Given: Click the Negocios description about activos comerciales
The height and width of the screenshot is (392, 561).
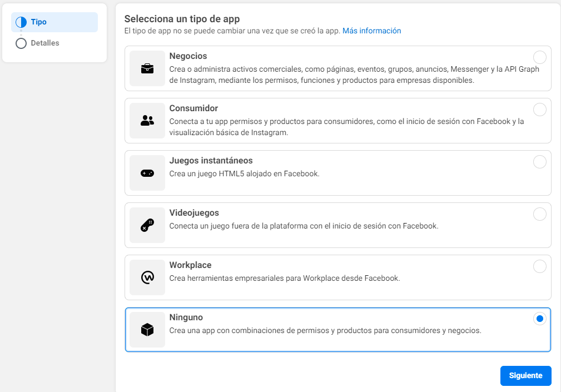Looking at the screenshot, I should tap(354, 75).
